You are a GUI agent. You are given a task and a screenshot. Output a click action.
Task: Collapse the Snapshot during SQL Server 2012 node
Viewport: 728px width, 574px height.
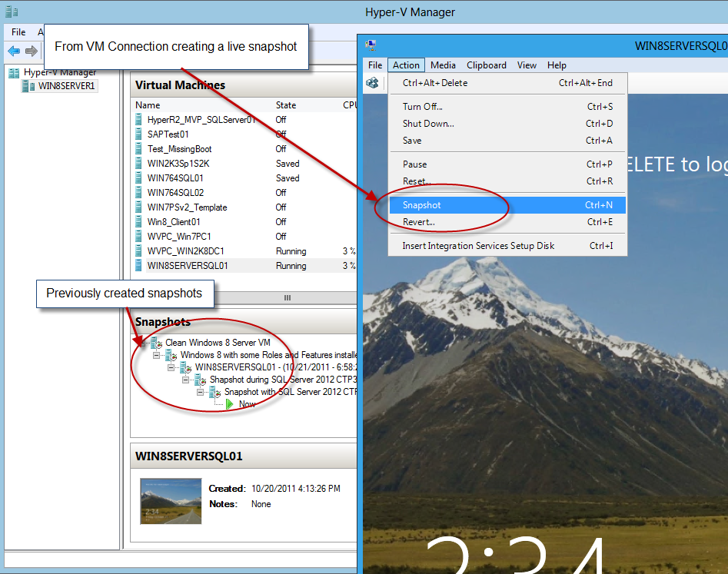click(x=186, y=380)
